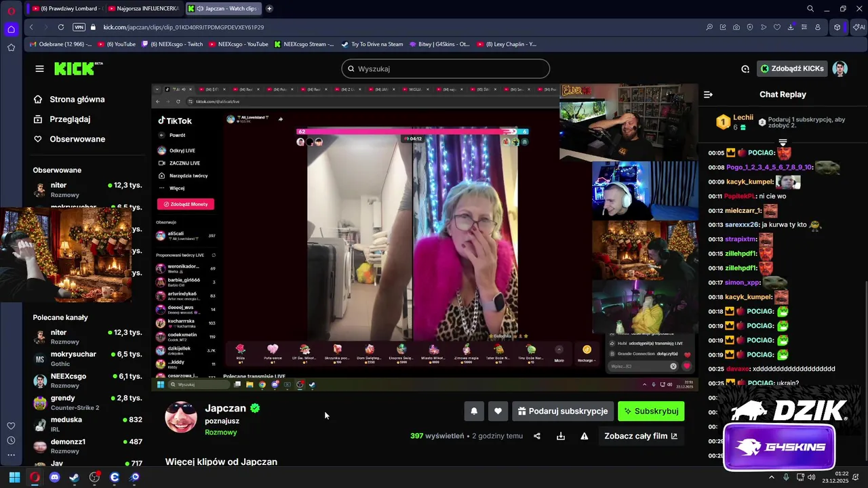This screenshot has width=868, height=488.
Task: Click Japczan's channel avatar
Action: 181,416
